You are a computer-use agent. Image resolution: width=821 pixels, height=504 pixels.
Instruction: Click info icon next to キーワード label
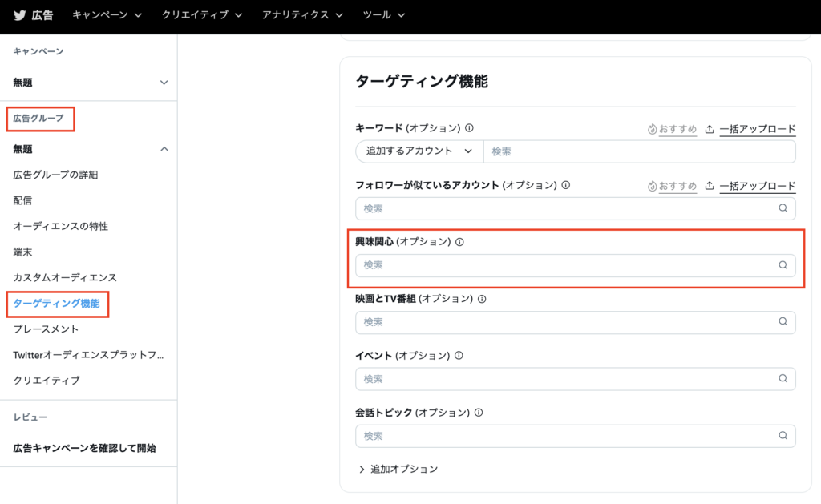pos(469,128)
